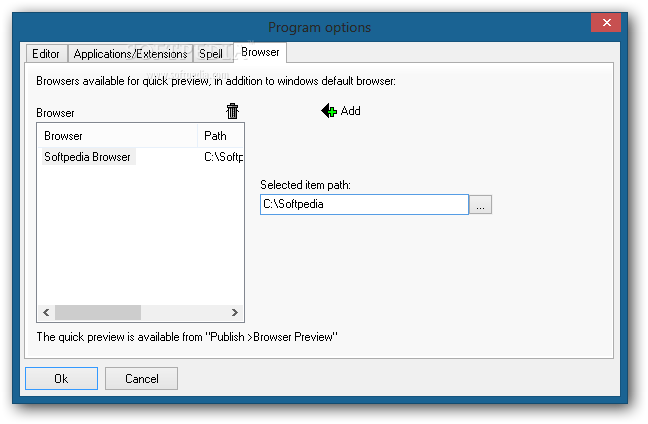Confirm settings with the Ok button

pyautogui.click(x=62, y=379)
